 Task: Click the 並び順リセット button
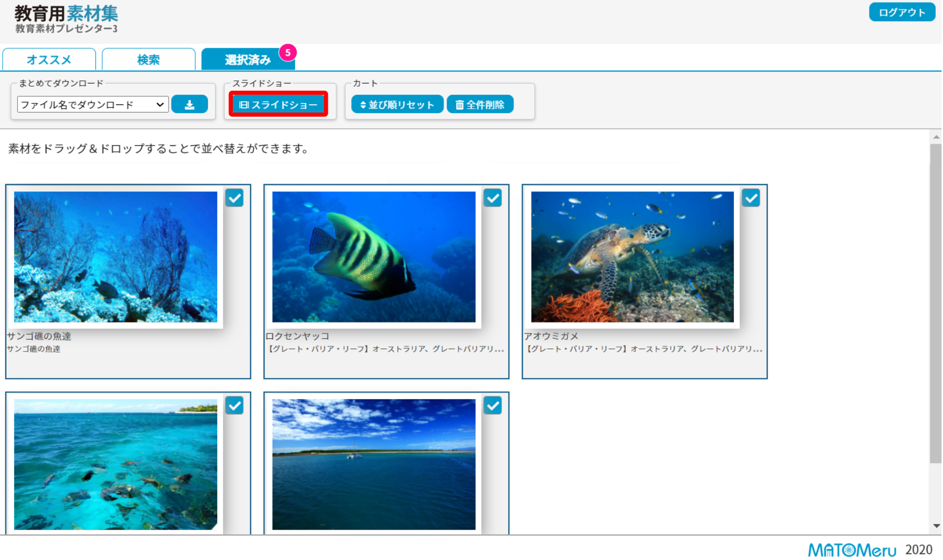pyautogui.click(x=397, y=104)
